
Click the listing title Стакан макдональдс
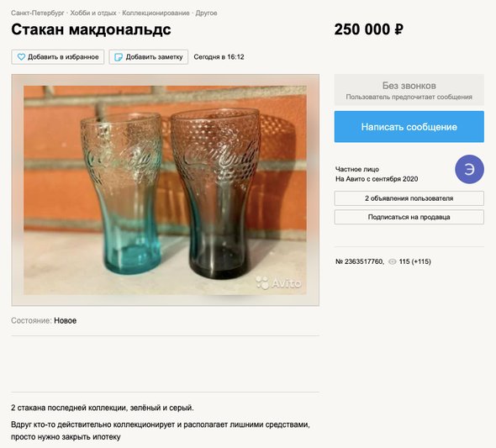click(x=91, y=29)
